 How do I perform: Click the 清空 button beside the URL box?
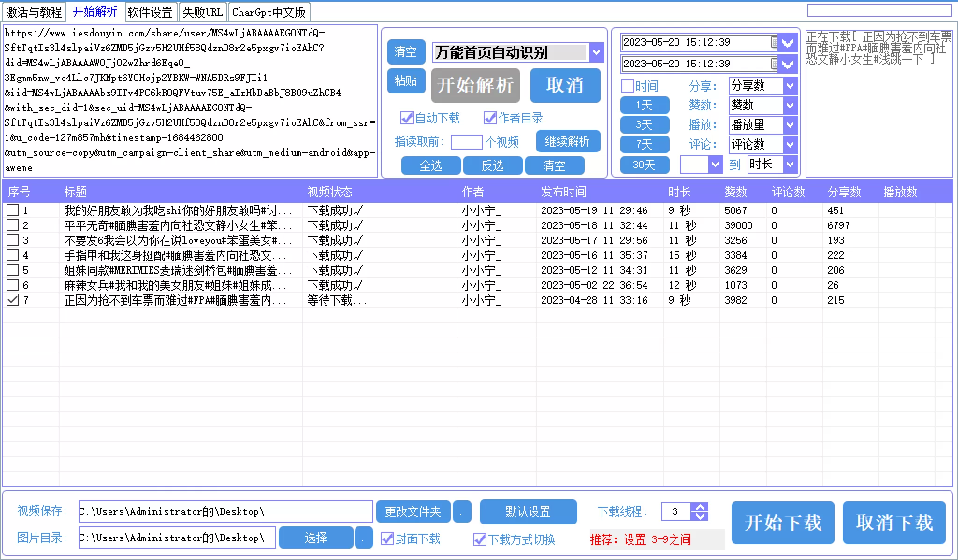pos(406,52)
